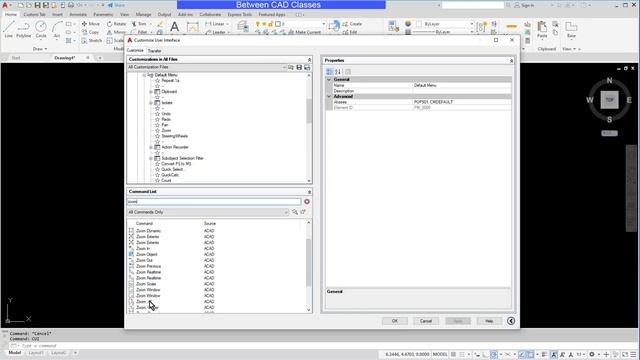Click the Name property value Default Menu

coord(462,86)
